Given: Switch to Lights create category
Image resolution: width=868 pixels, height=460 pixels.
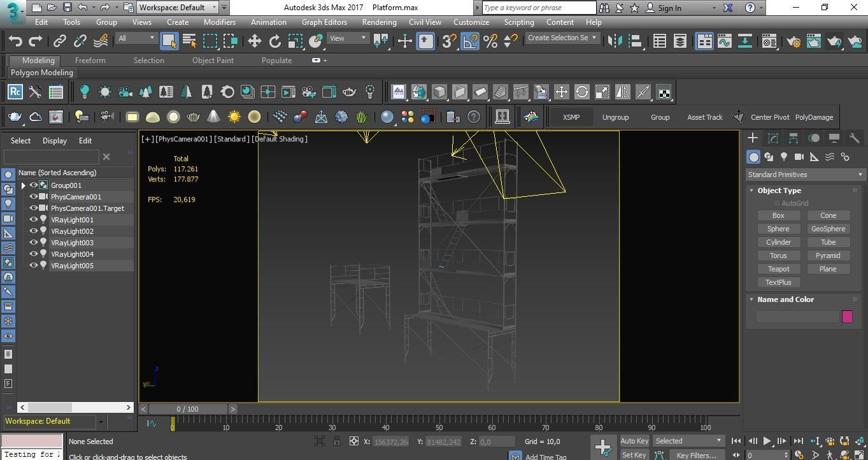Looking at the screenshot, I should [x=784, y=157].
